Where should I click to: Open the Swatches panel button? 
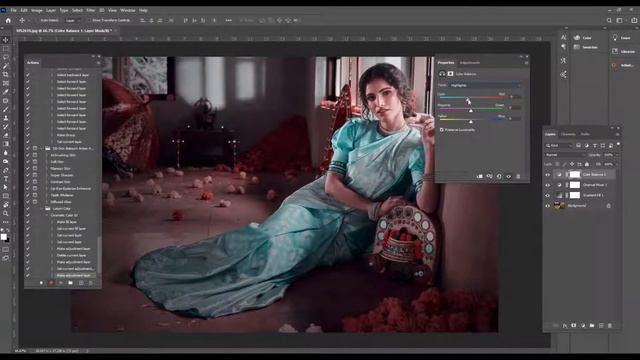[x=585, y=47]
